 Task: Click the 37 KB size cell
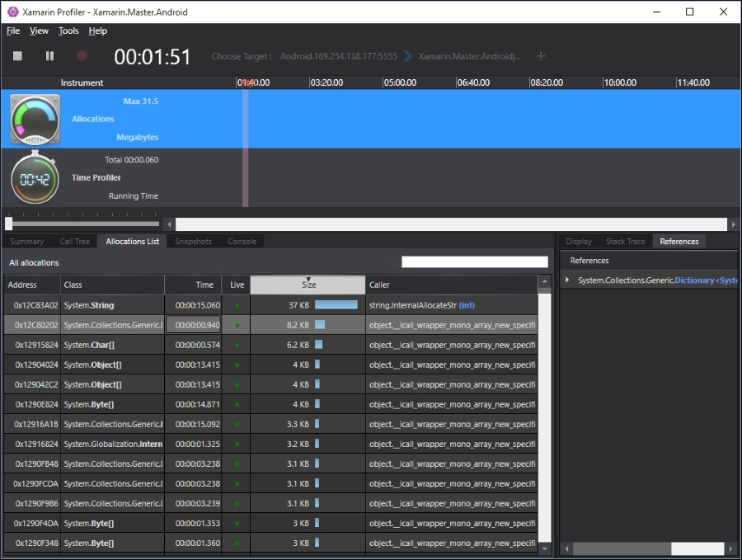(308, 305)
